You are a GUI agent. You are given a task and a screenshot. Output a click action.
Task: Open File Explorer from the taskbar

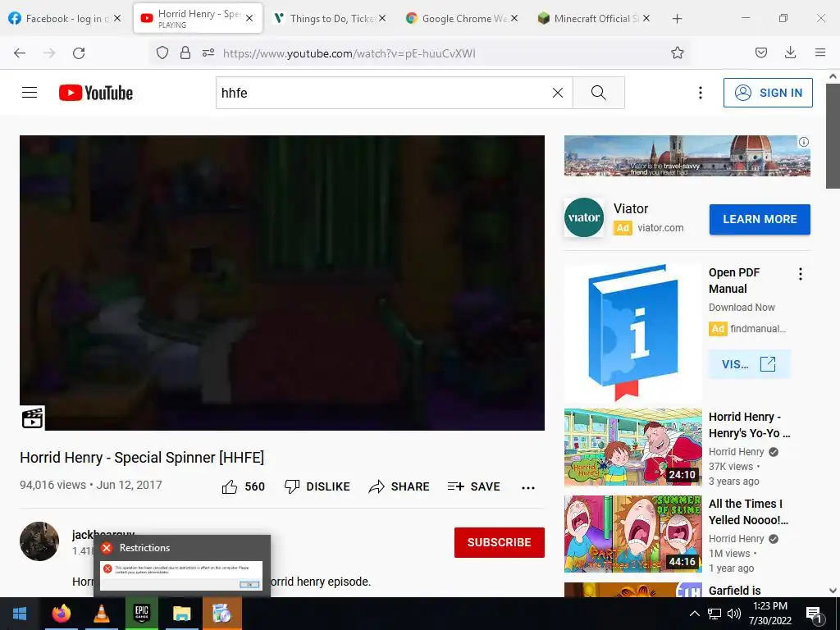point(181,614)
